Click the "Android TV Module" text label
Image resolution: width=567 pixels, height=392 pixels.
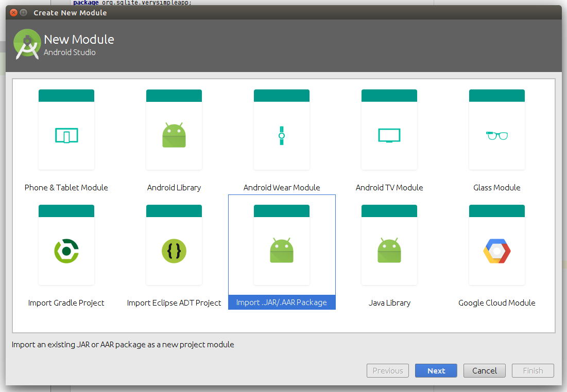click(389, 188)
